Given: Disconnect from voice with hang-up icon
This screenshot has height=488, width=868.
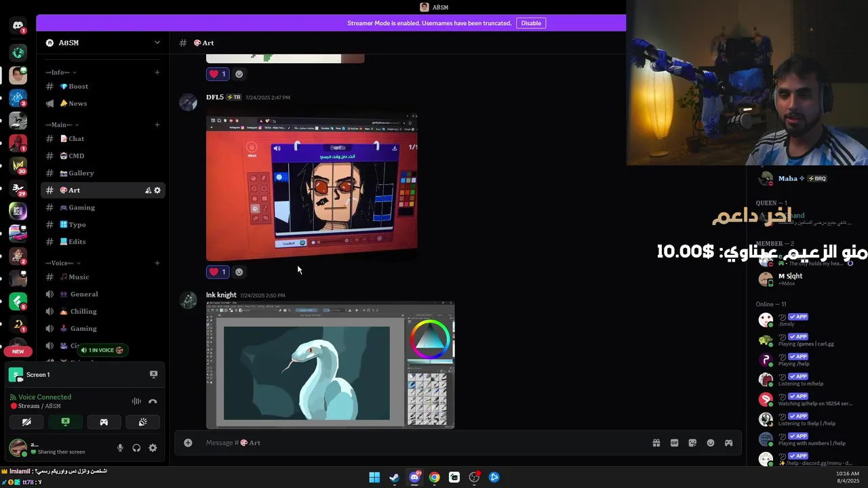Looking at the screenshot, I should click(153, 401).
